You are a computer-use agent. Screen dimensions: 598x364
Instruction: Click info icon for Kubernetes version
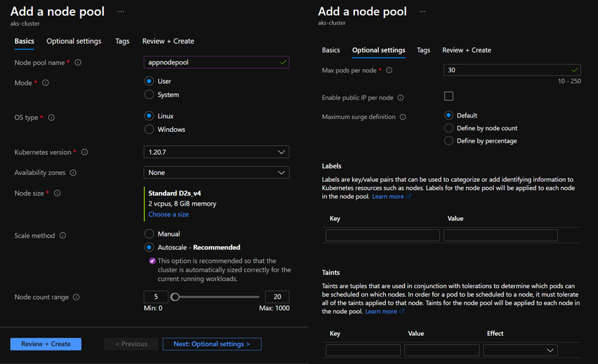(x=85, y=152)
